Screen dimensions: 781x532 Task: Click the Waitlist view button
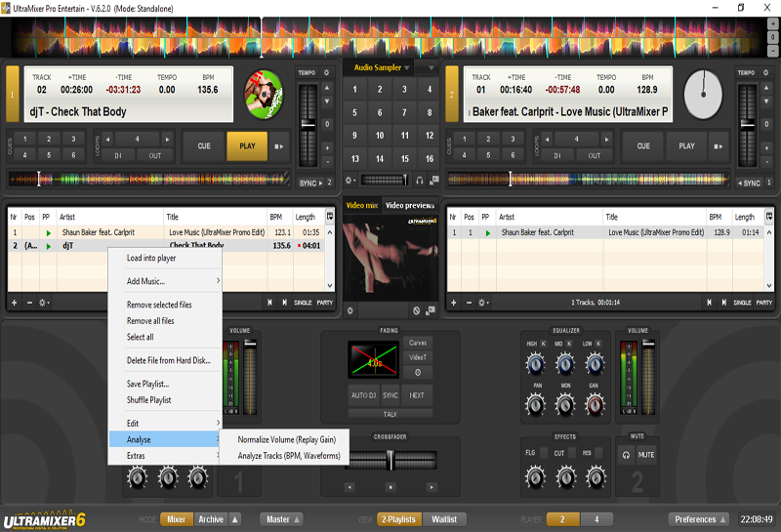[444, 519]
